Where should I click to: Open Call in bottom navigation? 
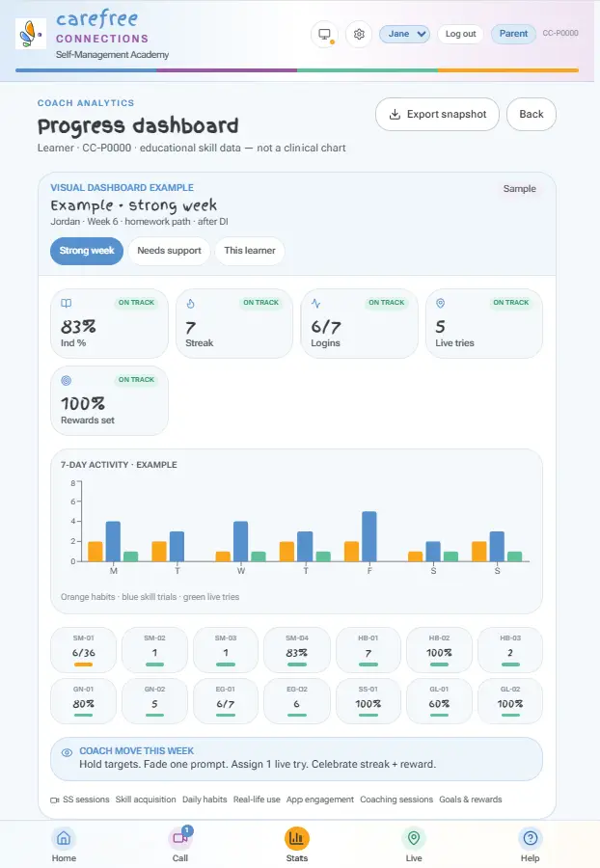pos(179,845)
